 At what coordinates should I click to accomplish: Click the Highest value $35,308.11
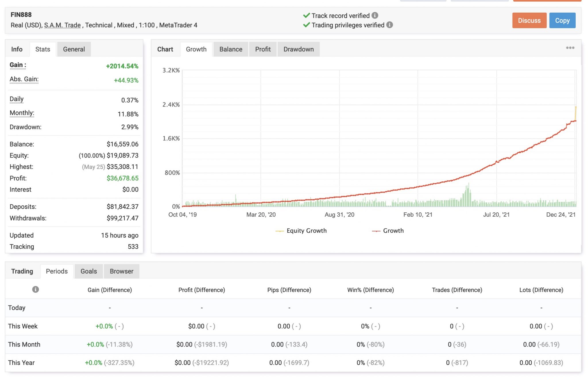point(123,167)
